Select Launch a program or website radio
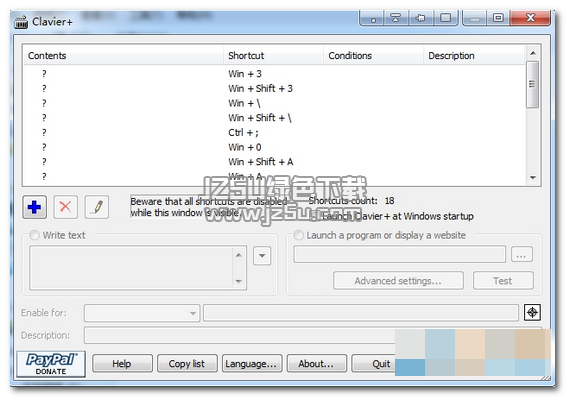This screenshot has width=566, height=398. click(299, 235)
